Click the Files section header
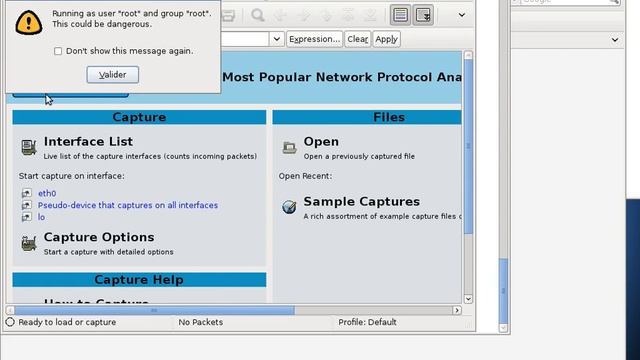Image resolution: width=640 pixels, height=360 pixels. click(367, 117)
